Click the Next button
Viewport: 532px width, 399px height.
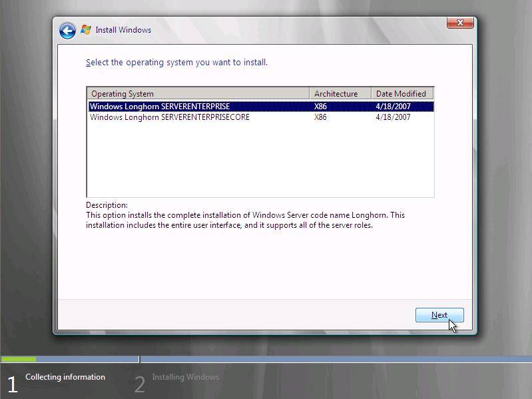(x=439, y=315)
